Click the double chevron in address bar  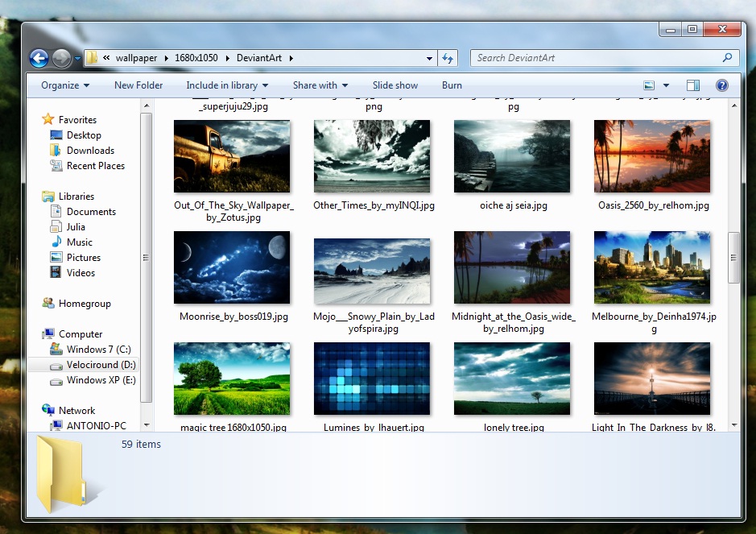point(106,58)
